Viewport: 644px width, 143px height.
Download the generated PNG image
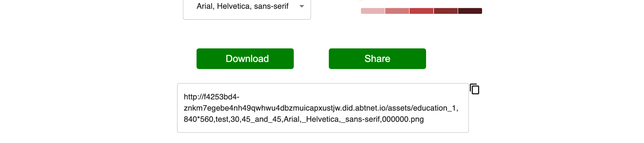(x=245, y=59)
